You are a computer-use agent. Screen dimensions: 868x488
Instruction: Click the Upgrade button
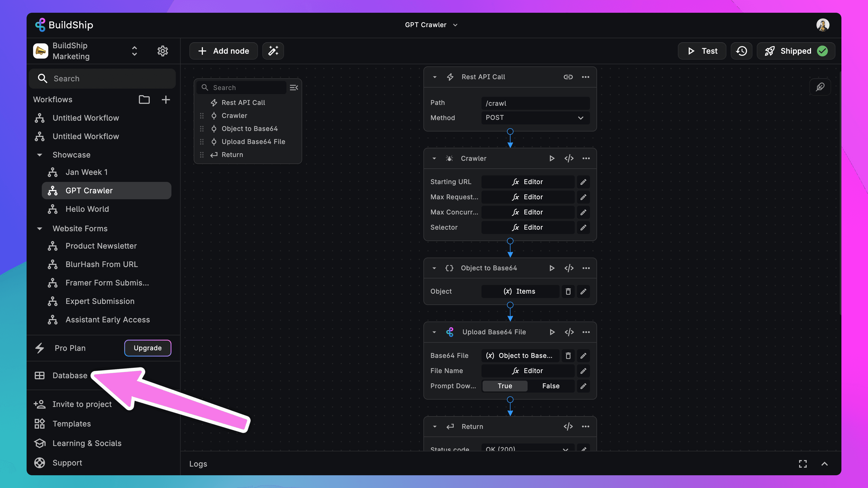(148, 348)
